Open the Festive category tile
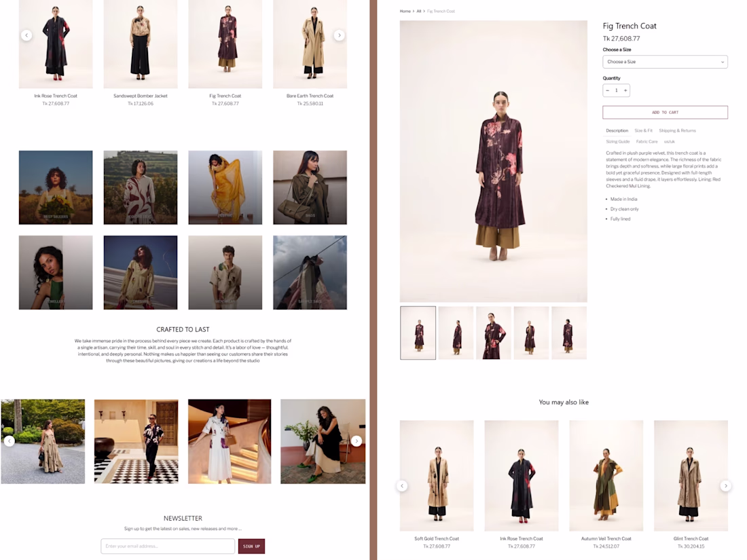This screenshot has height=560, width=747. coord(225,187)
